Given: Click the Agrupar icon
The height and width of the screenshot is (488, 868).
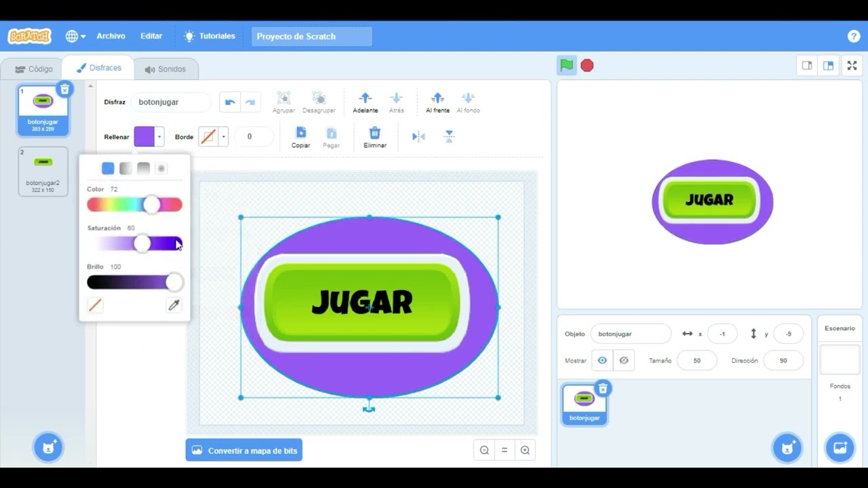Looking at the screenshot, I should coord(283,102).
